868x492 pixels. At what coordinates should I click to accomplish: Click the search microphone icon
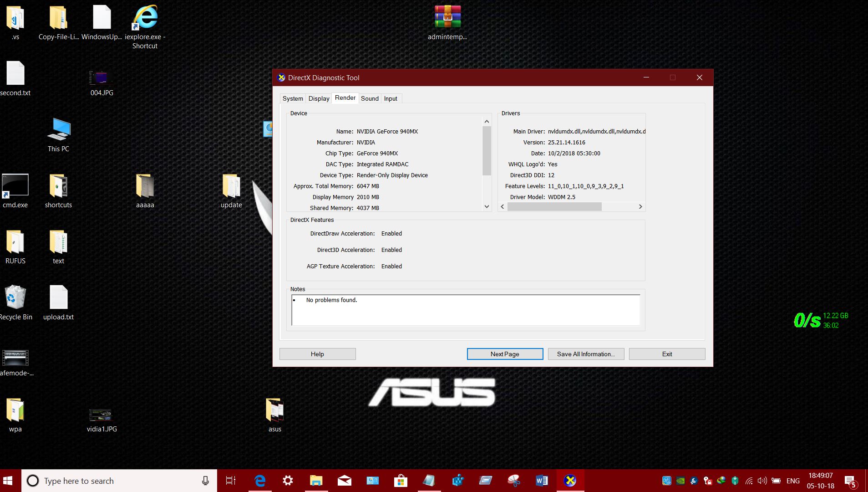pos(205,481)
